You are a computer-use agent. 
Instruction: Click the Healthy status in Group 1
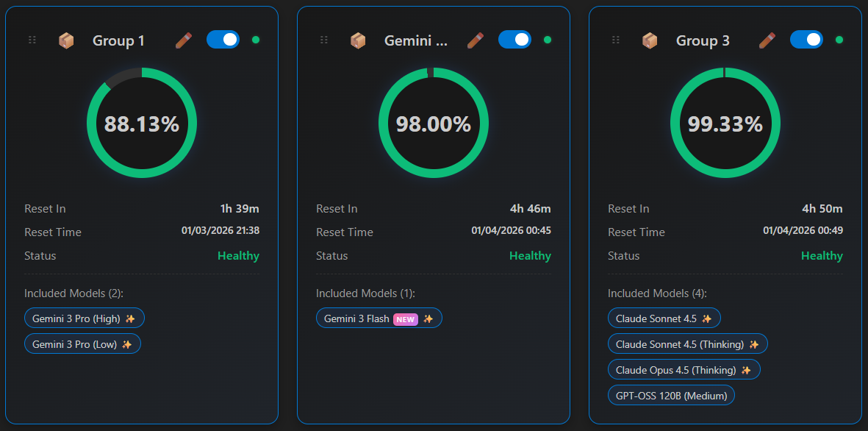[239, 256]
